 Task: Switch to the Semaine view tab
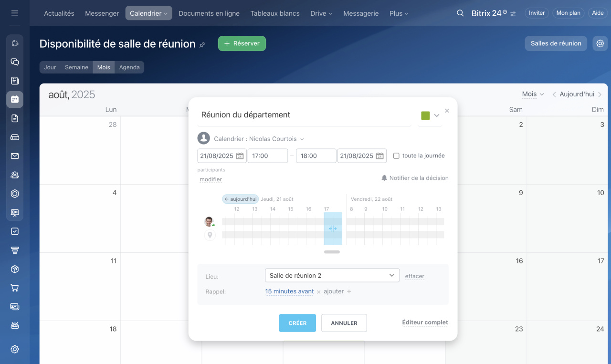(77, 67)
